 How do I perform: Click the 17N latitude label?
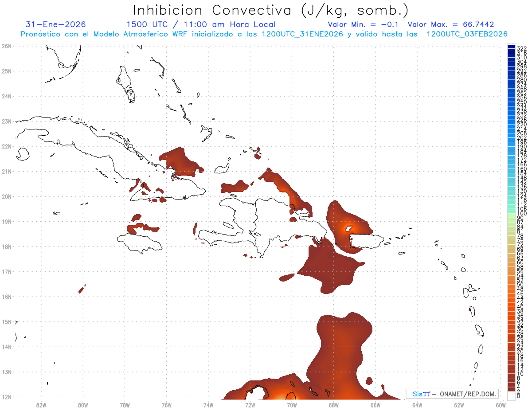(x=7, y=272)
